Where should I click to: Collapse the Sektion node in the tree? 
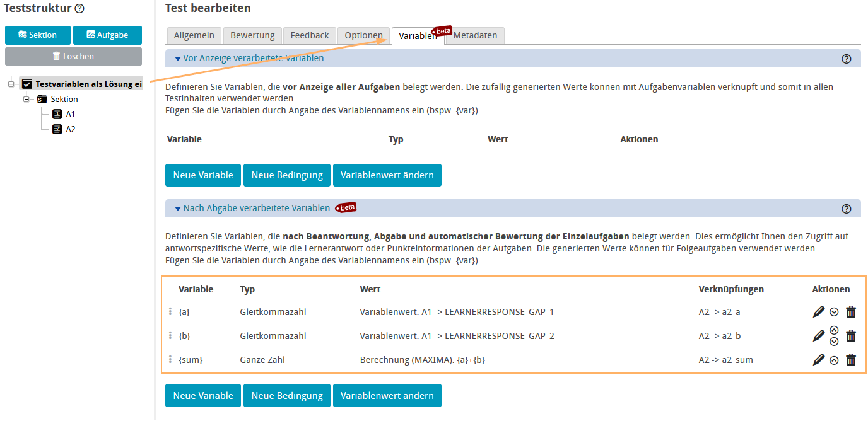[26, 99]
